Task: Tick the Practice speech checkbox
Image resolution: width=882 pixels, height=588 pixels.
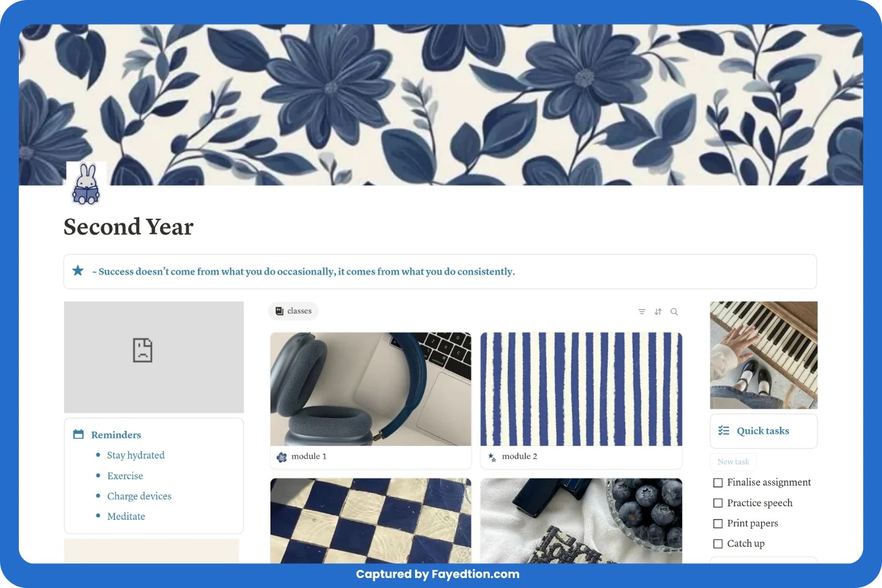Action: (x=718, y=503)
